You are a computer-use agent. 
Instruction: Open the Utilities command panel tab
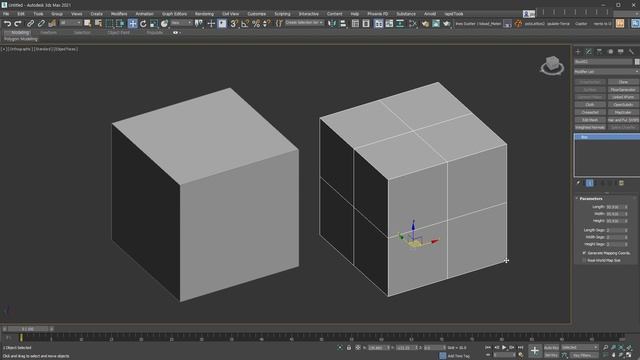point(631,51)
